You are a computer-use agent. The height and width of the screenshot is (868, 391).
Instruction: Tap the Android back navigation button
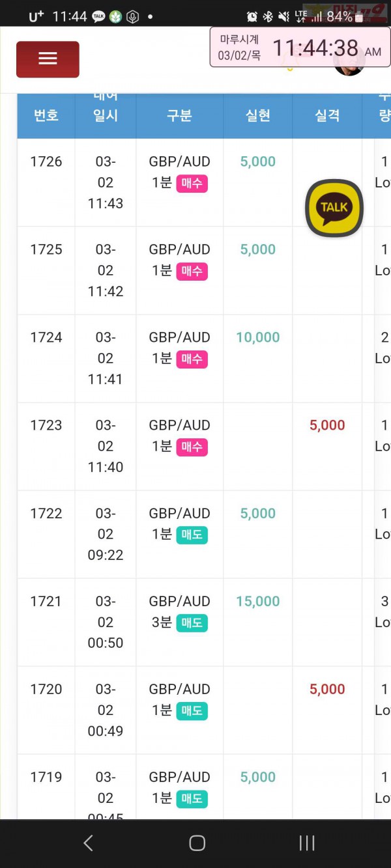89,843
